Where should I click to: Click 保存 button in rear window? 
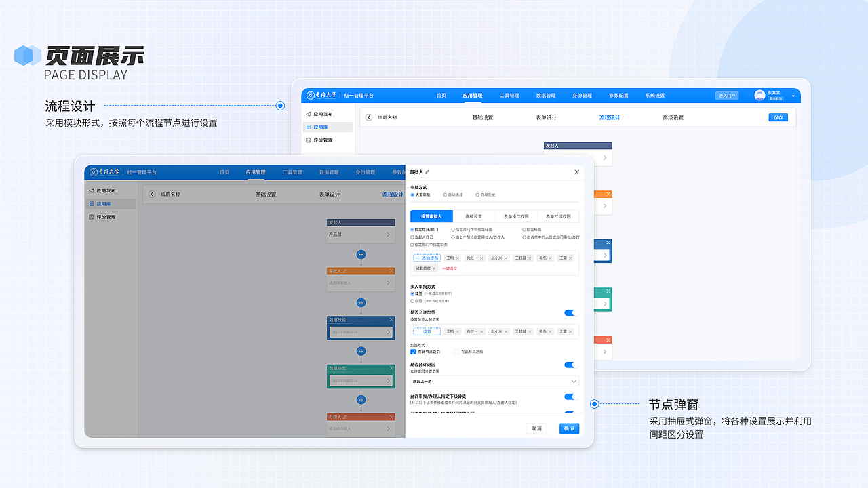point(778,117)
